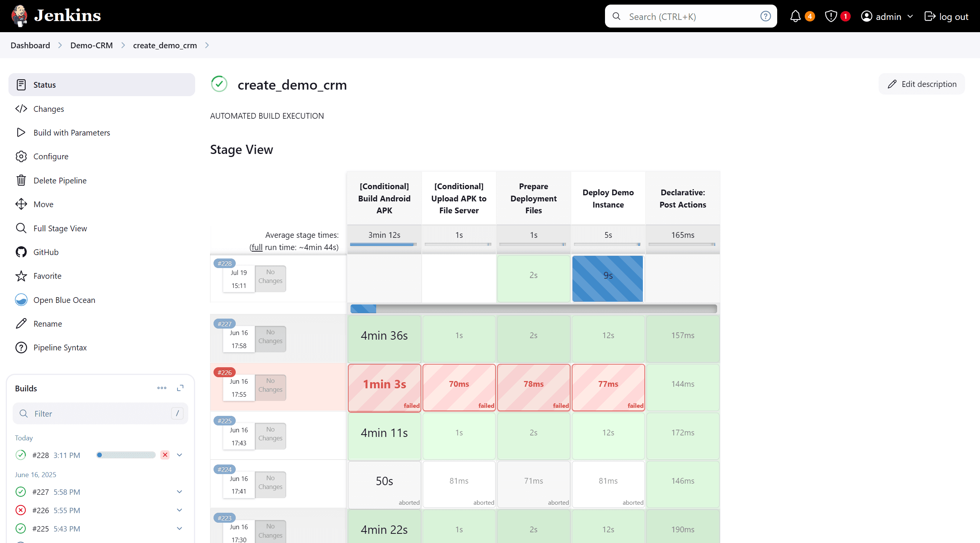
Task: Open Full Stage View
Action: (60, 228)
